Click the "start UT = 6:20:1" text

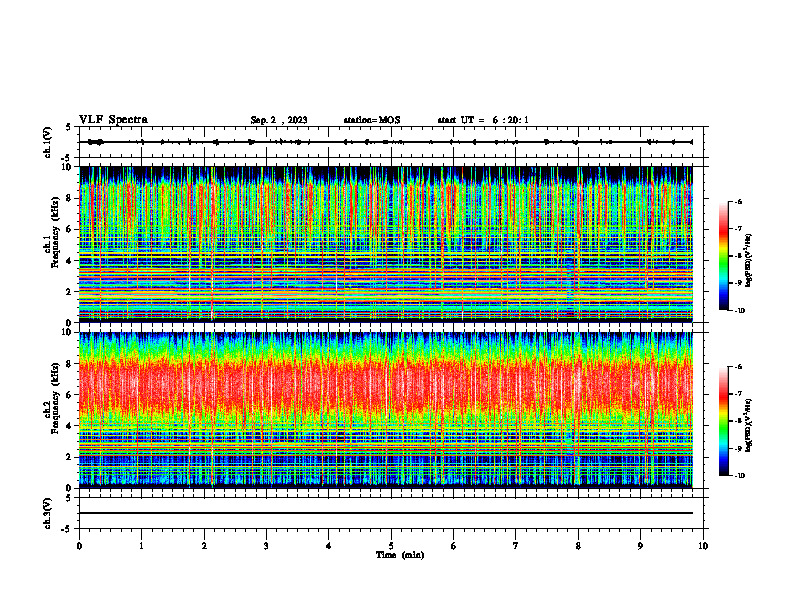483,120
